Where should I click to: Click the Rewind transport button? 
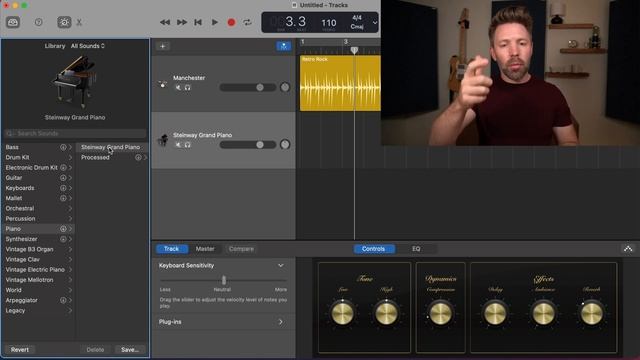click(x=165, y=22)
